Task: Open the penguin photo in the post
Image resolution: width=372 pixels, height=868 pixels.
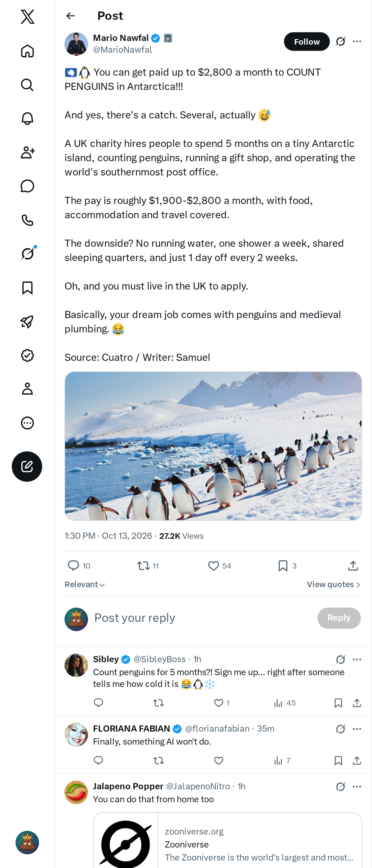Action: [213, 446]
